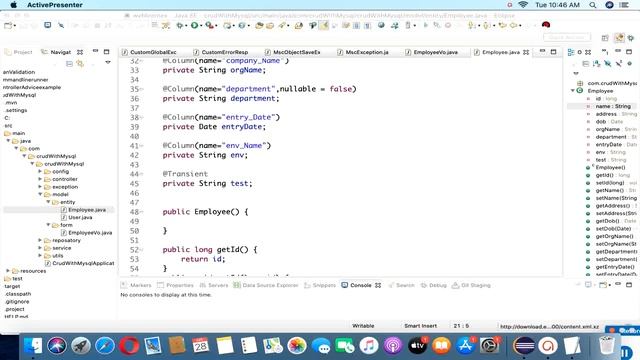Toggle Hide Static members in Outline panel

[x=619, y=64]
